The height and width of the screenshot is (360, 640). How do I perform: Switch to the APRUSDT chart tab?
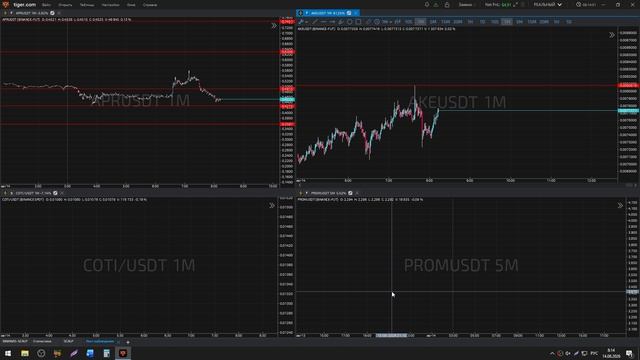click(x=32, y=13)
